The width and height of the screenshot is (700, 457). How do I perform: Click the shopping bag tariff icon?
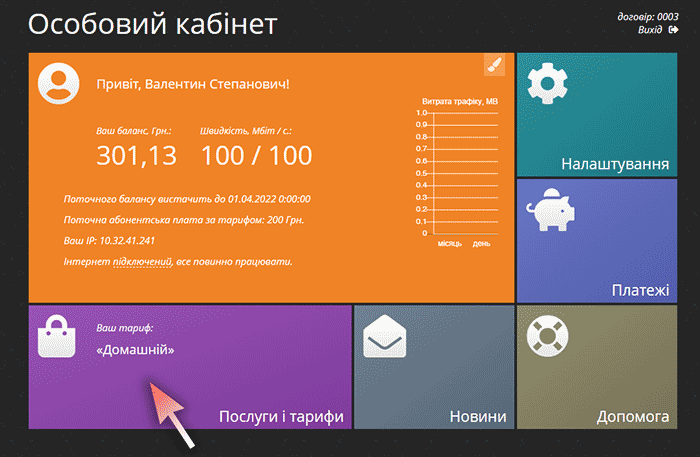coord(57,336)
